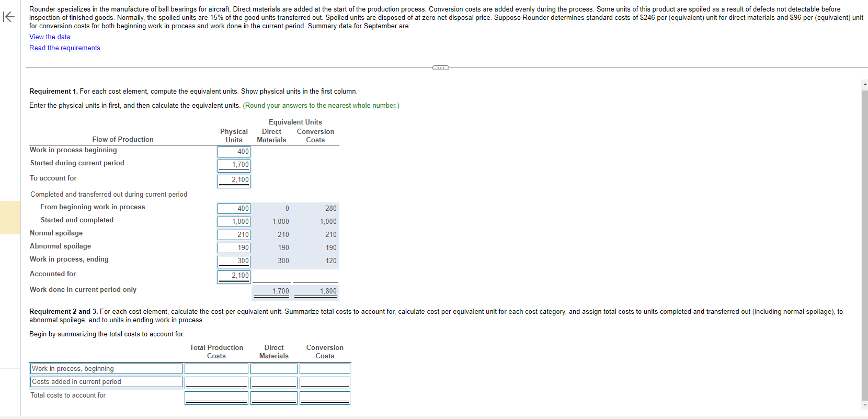Select Abnormal spoilage physical units field

[234, 247]
